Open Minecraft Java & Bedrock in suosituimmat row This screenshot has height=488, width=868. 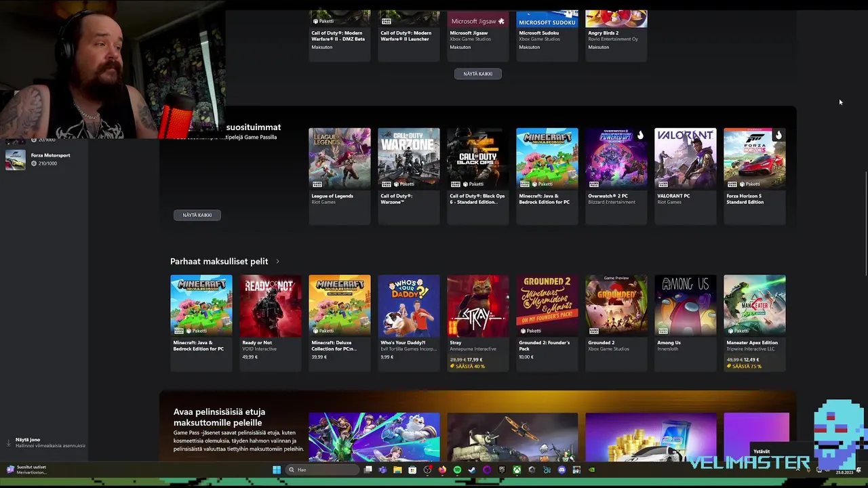[x=547, y=176]
